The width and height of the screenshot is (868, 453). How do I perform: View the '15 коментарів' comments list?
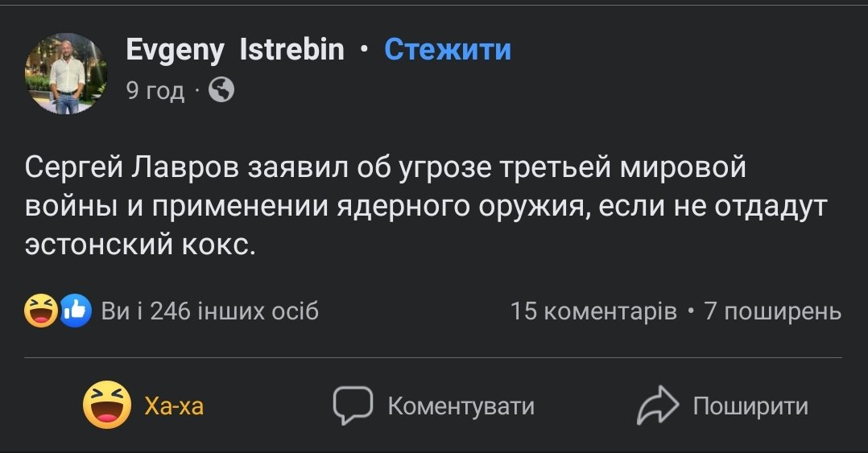[x=593, y=311]
